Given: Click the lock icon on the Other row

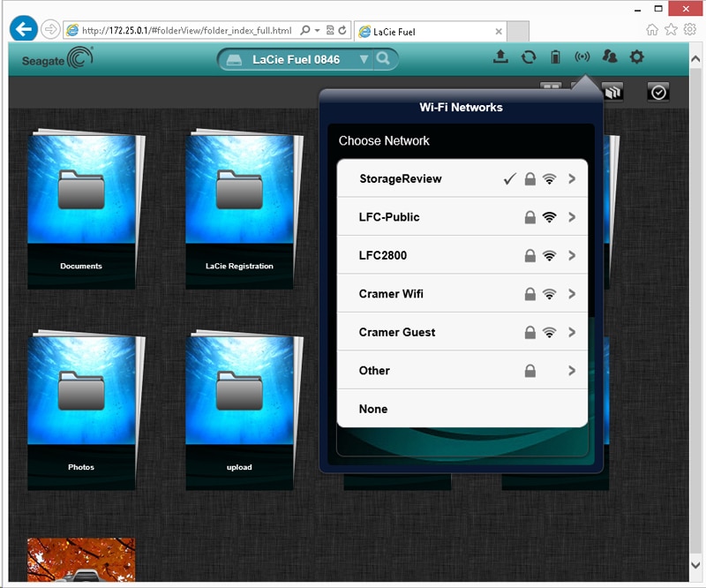Looking at the screenshot, I should (530, 371).
